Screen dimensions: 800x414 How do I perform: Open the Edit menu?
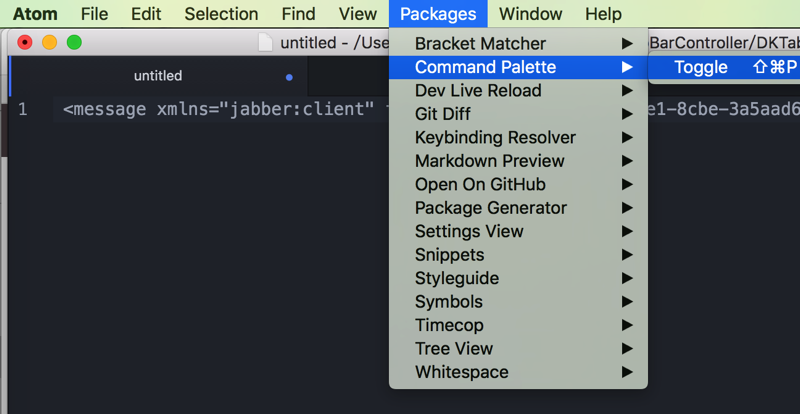coord(146,14)
